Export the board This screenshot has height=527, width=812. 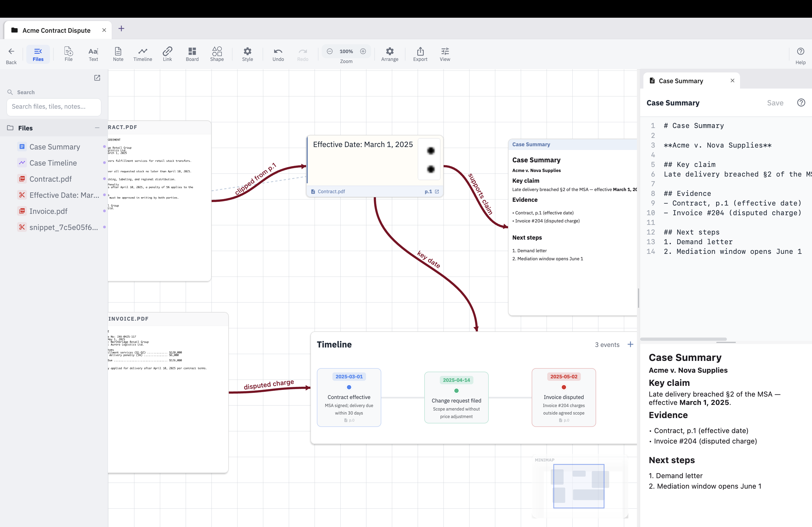point(420,54)
